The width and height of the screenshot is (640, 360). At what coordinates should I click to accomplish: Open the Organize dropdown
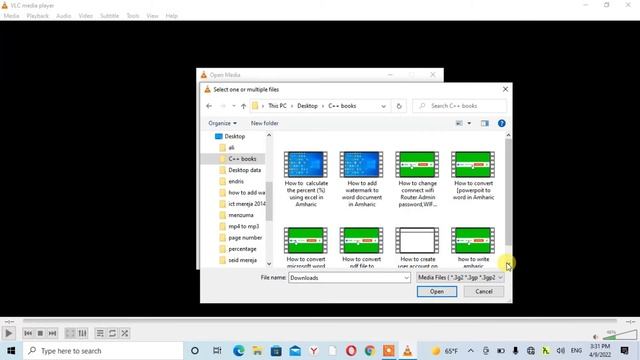tap(222, 123)
